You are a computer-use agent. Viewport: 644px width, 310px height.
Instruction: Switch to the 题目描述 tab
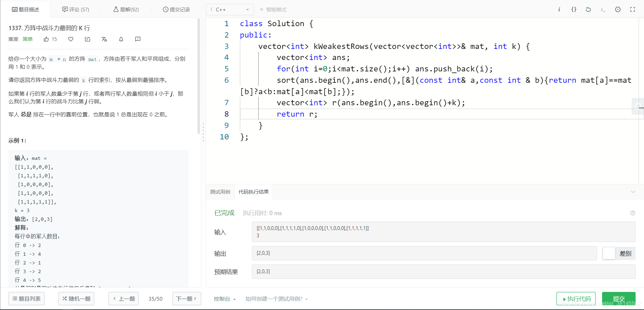(x=25, y=9)
